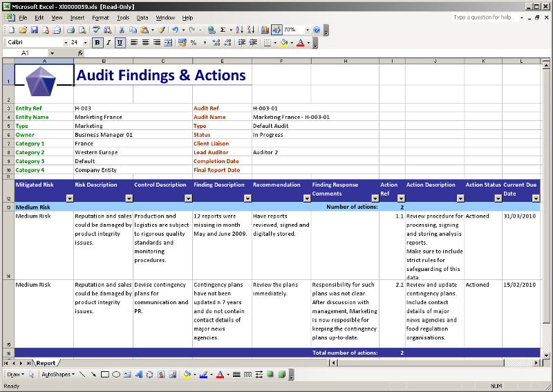Toggle the Drawing toolbar button
The width and height of the screenshot is (553, 392).
[276, 30]
